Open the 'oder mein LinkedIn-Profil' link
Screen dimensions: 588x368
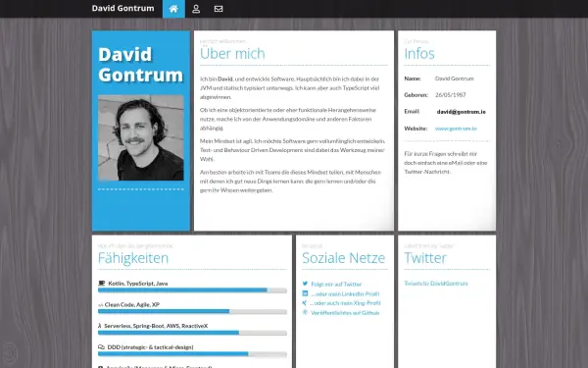coord(345,293)
